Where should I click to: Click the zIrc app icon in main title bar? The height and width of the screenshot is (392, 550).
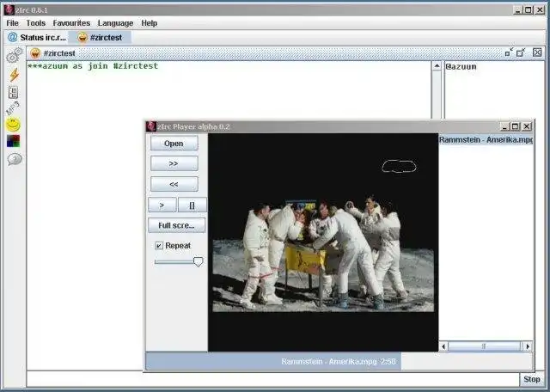9,9
